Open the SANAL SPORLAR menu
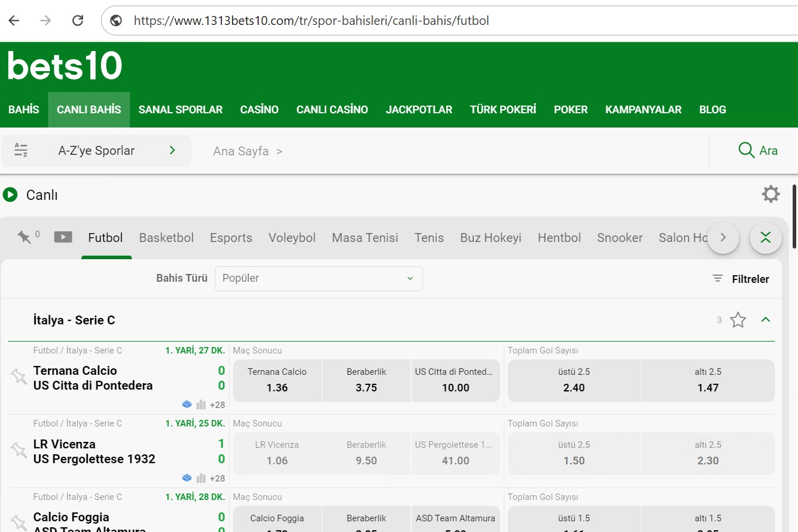 click(180, 110)
